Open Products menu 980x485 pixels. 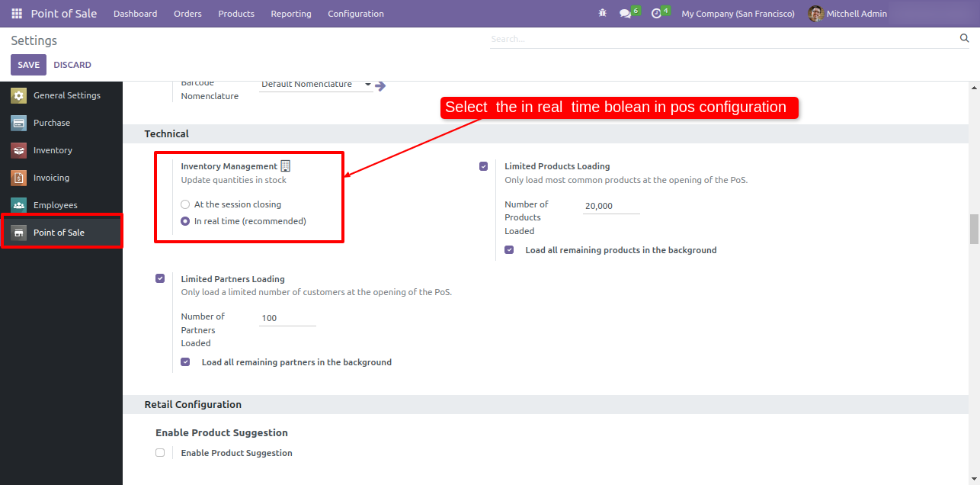(236, 14)
